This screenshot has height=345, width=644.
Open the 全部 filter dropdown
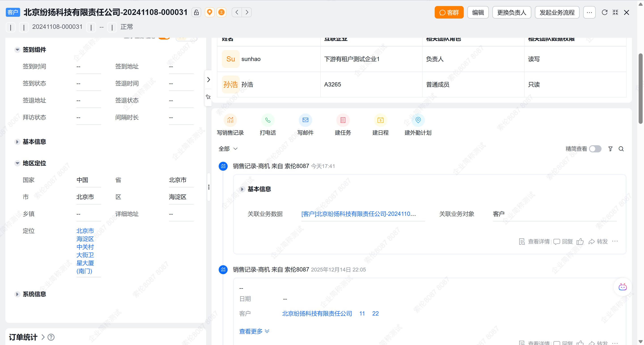pyautogui.click(x=228, y=149)
